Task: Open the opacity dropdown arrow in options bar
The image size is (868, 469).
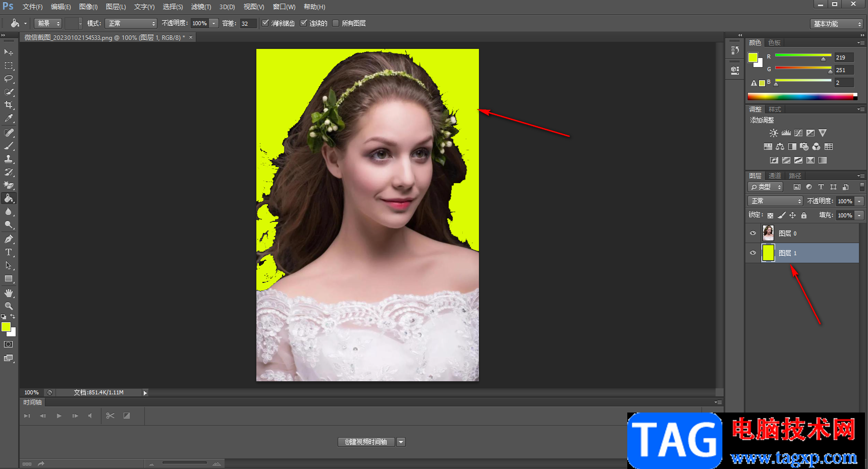Action: (x=214, y=23)
